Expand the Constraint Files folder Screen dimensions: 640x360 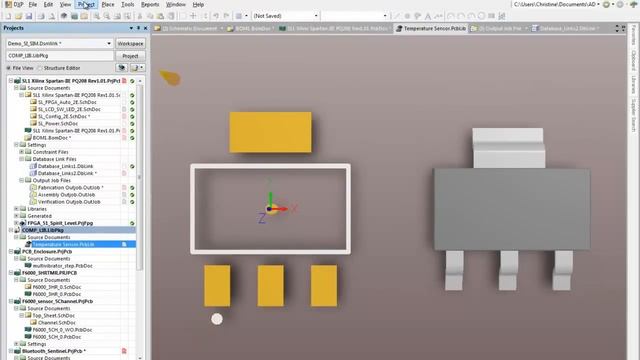coord(22,152)
